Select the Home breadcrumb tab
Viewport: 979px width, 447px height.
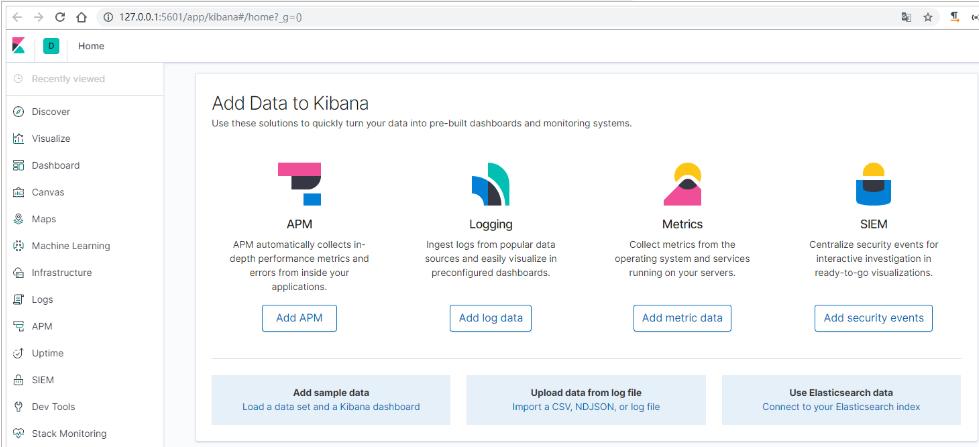click(x=91, y=46)
